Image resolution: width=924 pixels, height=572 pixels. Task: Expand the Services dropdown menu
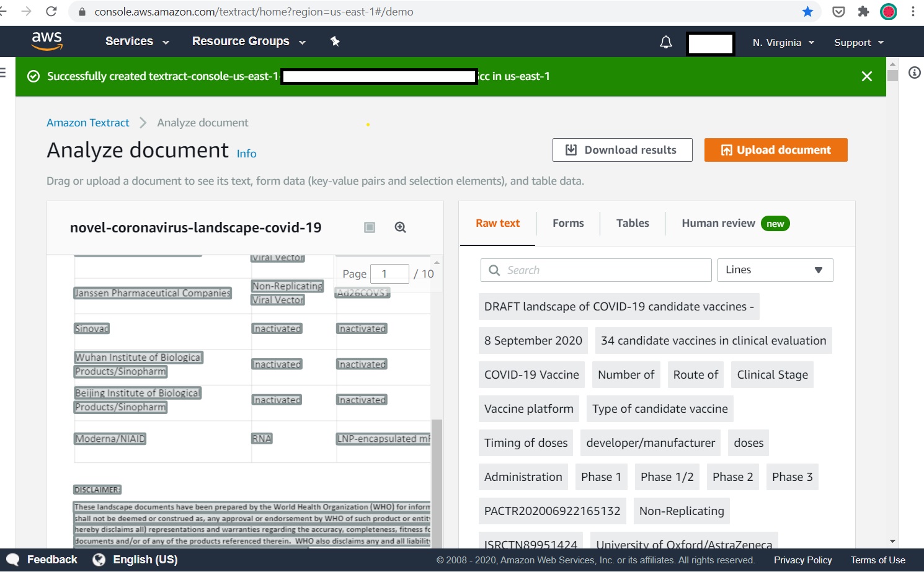pos(137,42)
